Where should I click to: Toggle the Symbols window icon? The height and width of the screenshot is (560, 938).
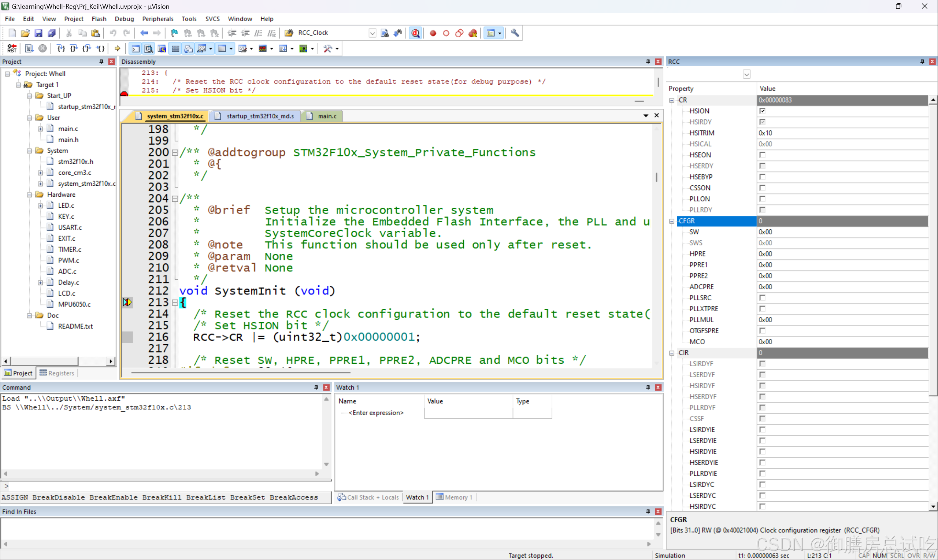coord(162,48)
